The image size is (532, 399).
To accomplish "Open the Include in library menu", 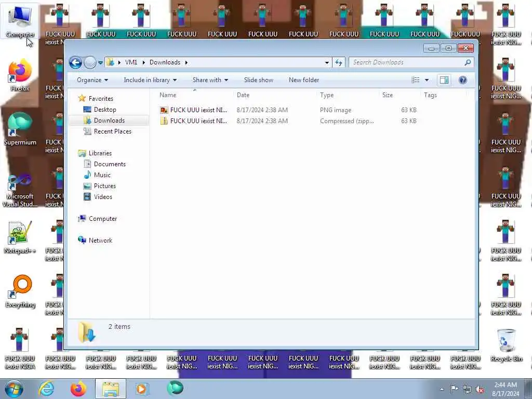I will click(150, 80).
